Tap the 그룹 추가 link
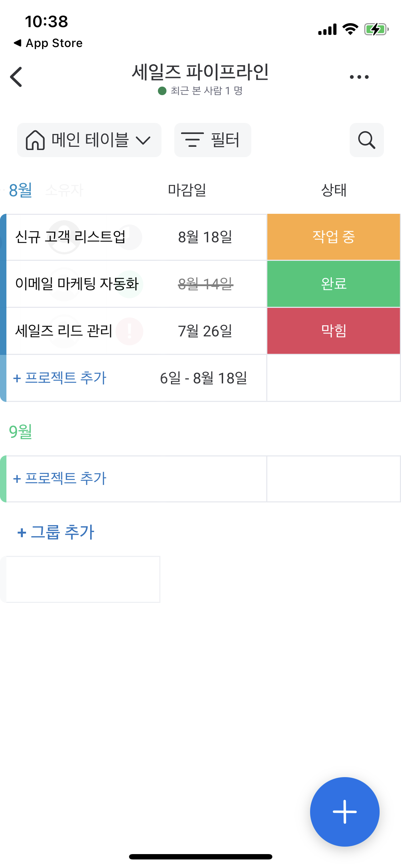Screen dimensions: 401x868 click(x=56, y=532)
